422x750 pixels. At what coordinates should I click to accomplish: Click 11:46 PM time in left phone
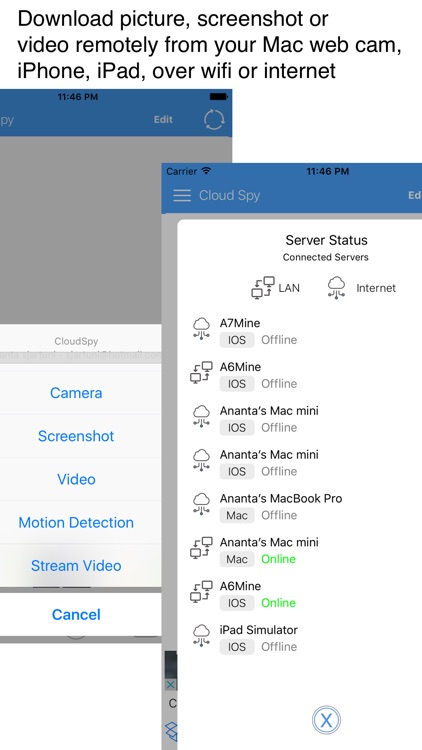click(x=79, y=97)
